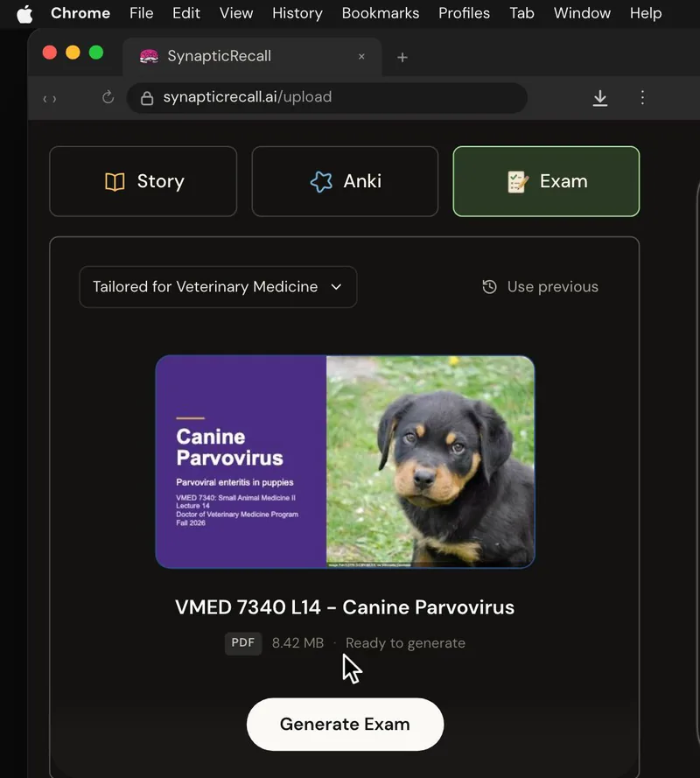The width and height of the screenshot is (700, 778).
Task: Click the Generate Exam button
Action: coord(346,725)
